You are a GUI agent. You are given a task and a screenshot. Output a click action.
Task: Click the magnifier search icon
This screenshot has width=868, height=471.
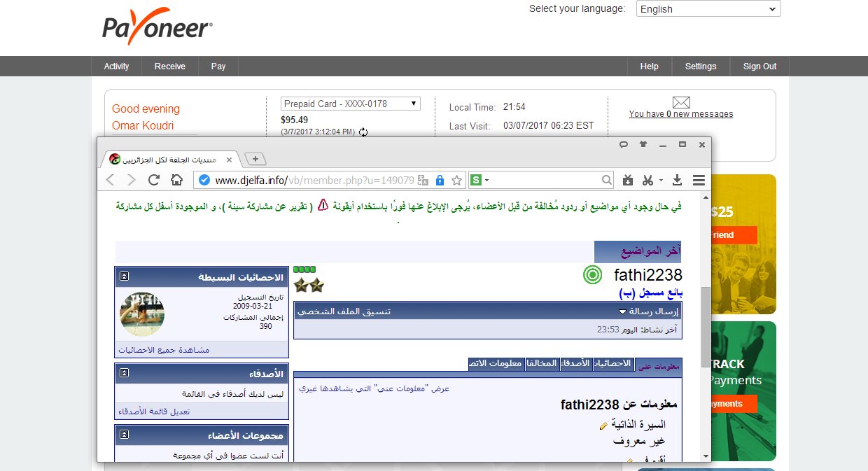[607, 180]
